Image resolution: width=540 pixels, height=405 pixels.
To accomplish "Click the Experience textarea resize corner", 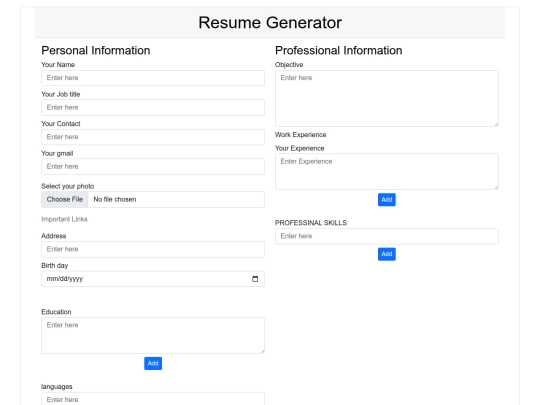I will click(496, 187).
